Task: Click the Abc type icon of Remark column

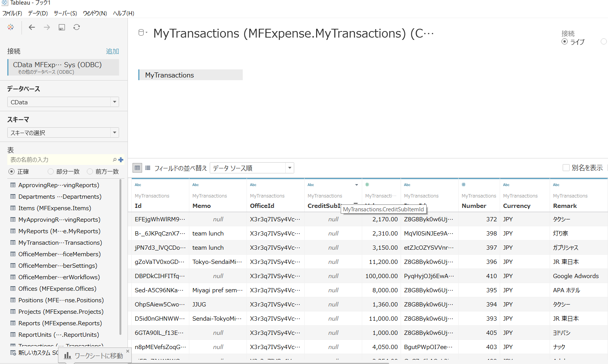Action: [556, 185]
